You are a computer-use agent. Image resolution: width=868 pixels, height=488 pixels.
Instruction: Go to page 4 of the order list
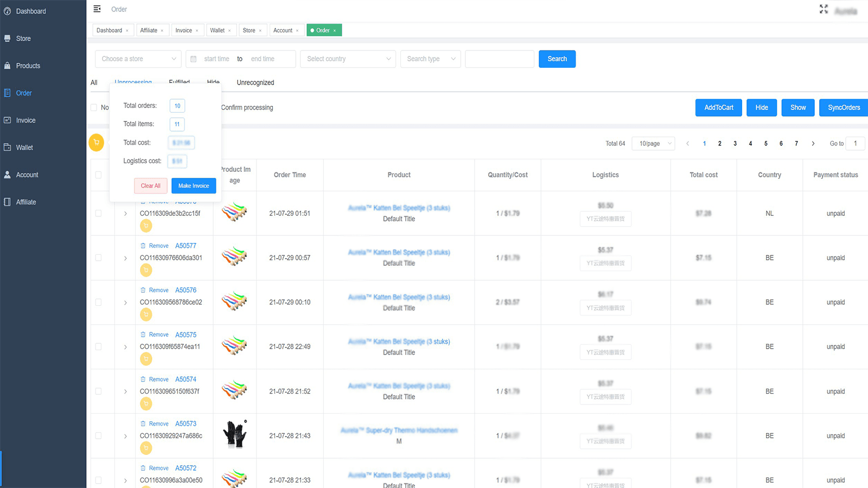[750, 143]
